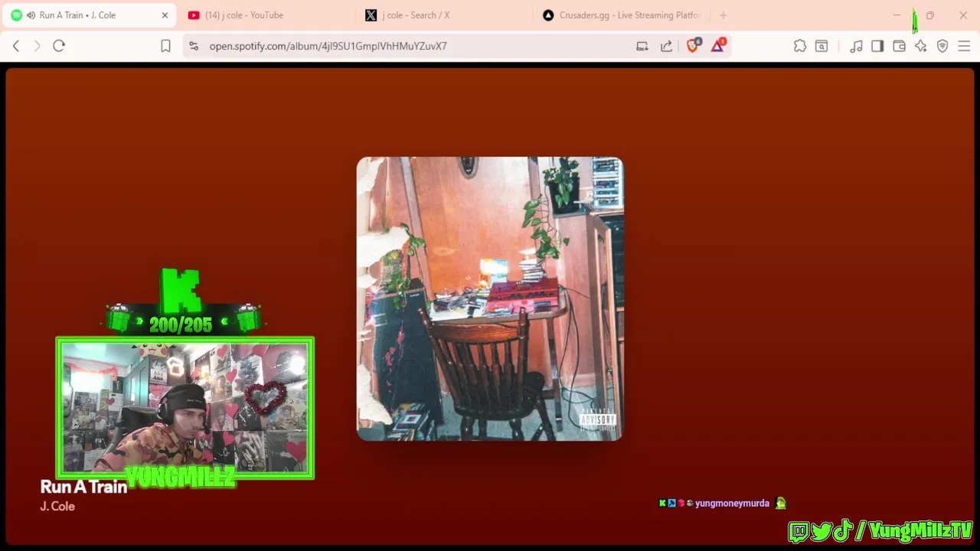980x551 pixels.
Task: Click the forward navigation arrow
Action: [x=37, y=46]
